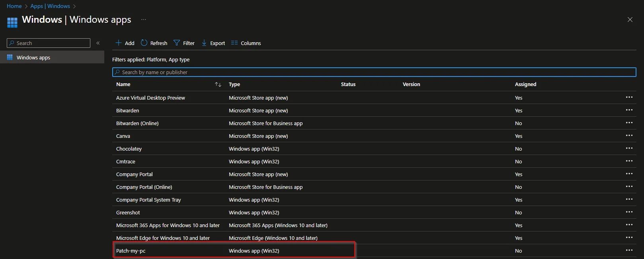Choose displayed Columns
This screenshot has height=259, width=644.
pos(246,43)
